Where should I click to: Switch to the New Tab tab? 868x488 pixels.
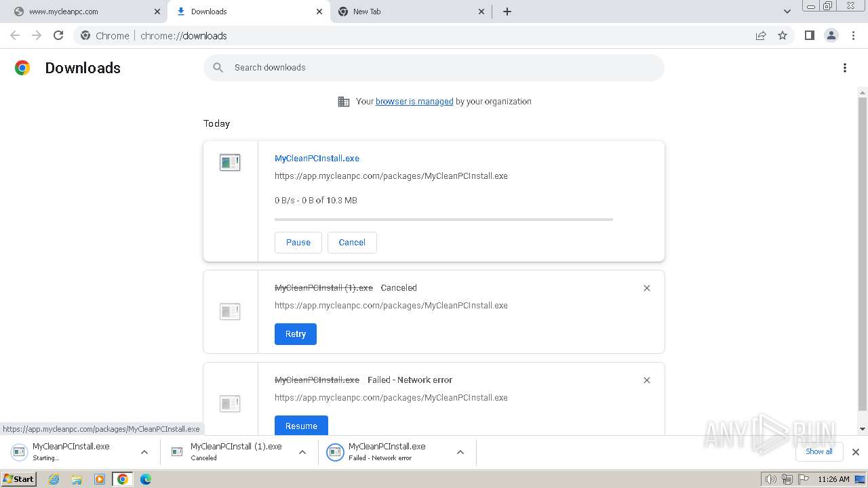(411, 12)
